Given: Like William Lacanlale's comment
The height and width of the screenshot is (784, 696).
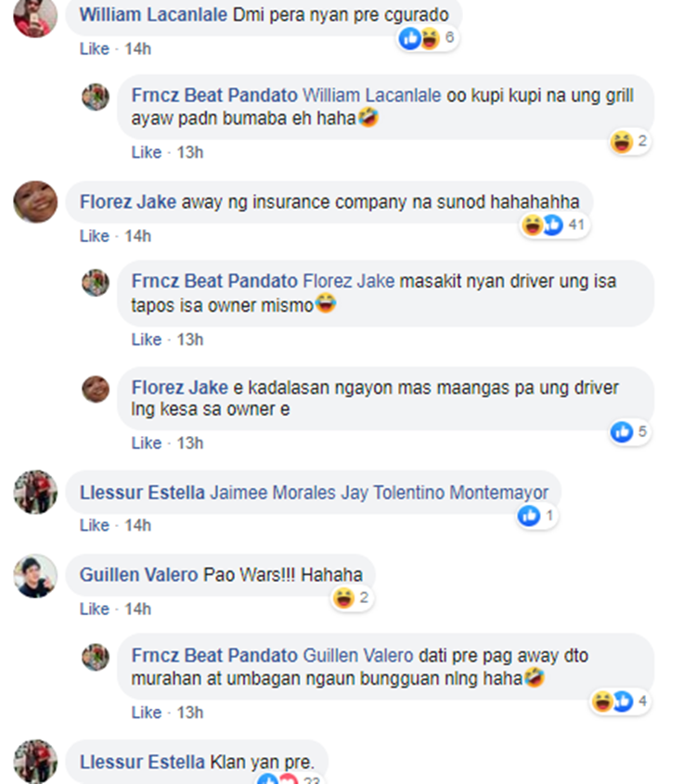Looking at the screenshot, I should [x=94, y=49].
